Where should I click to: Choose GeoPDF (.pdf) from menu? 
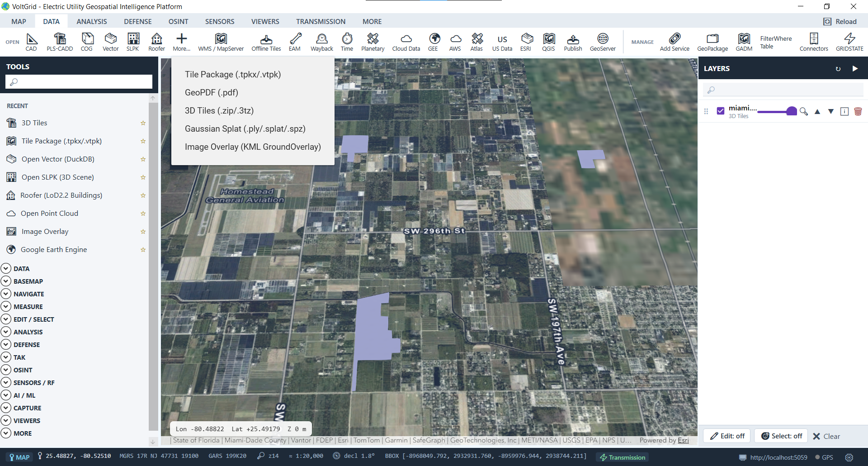point(212,92)
